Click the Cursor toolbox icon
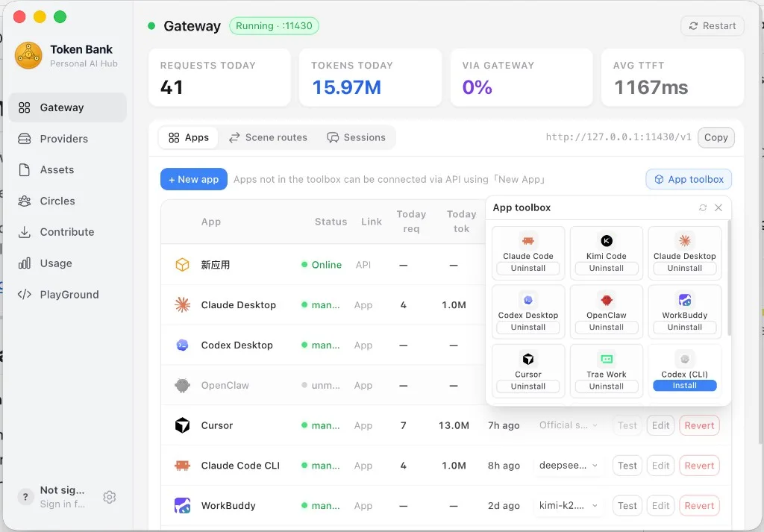 (x=528, y=359)
